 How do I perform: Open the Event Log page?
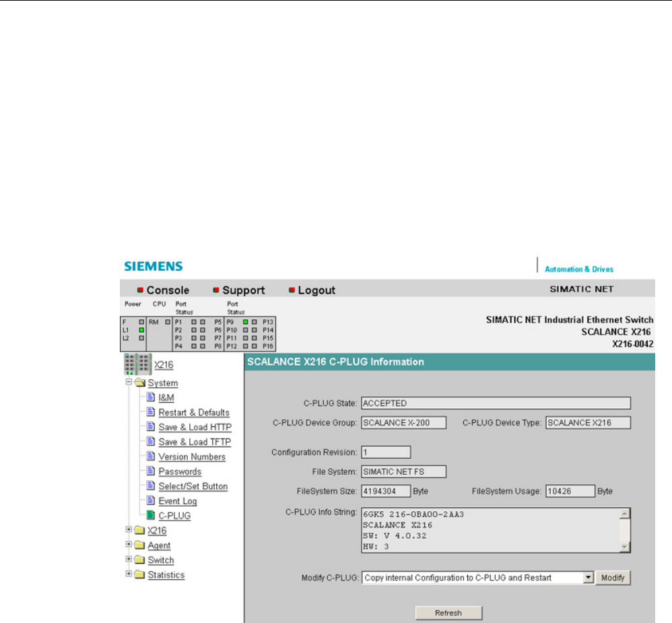pyautogui.click(x=178, y=501)
